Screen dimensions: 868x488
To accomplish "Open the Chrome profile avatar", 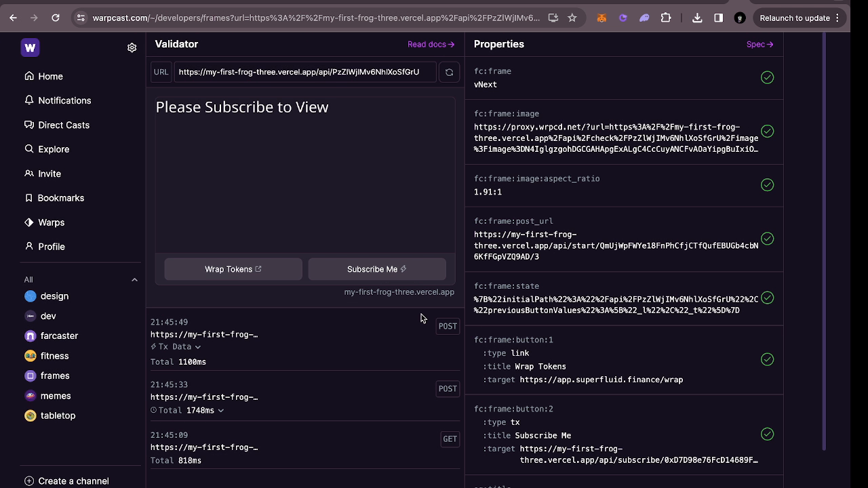I will 740,18.
